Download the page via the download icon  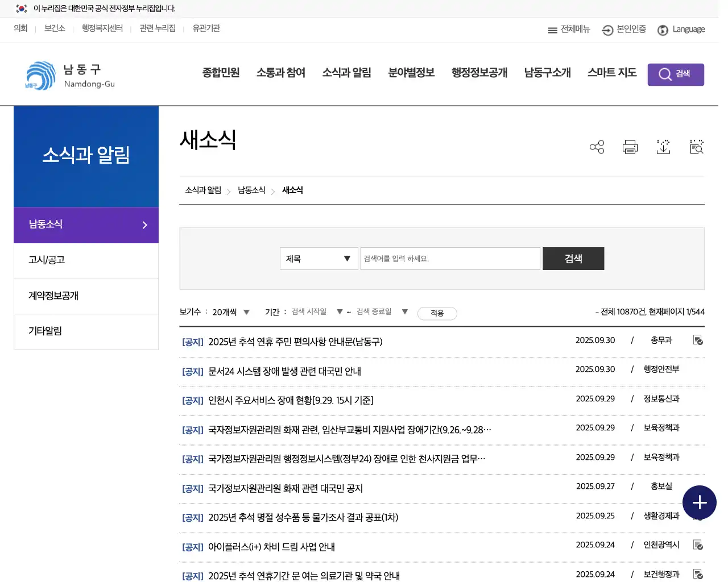[663, 147]
